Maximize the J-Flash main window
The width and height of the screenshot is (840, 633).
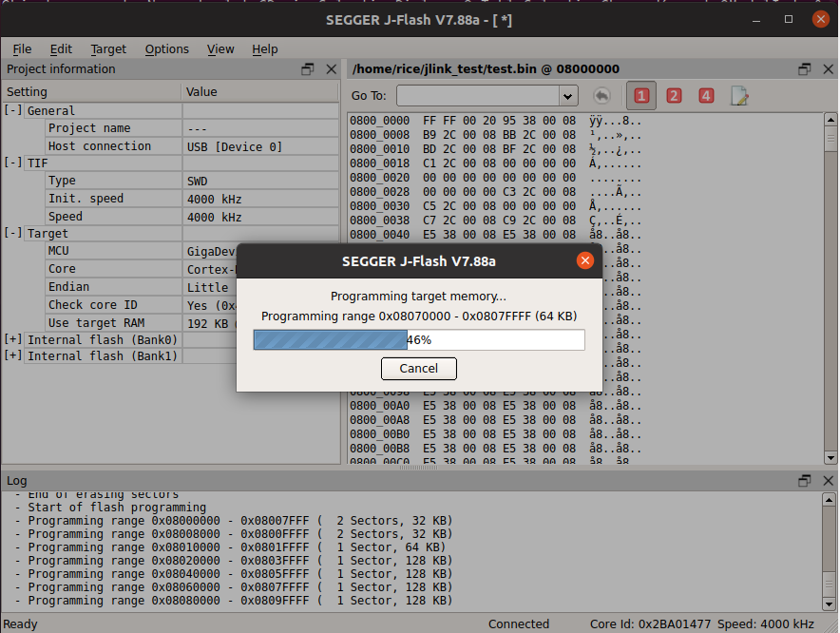tap(789, 20)
